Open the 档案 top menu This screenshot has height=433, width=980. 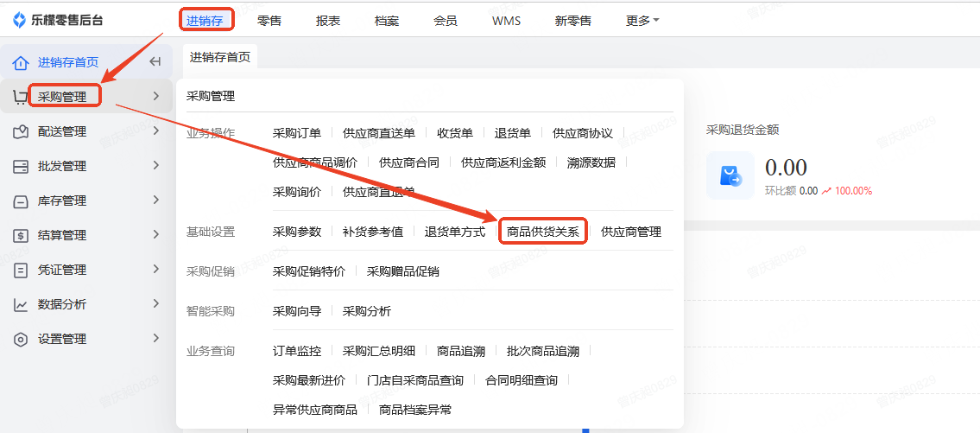[387, 20]
